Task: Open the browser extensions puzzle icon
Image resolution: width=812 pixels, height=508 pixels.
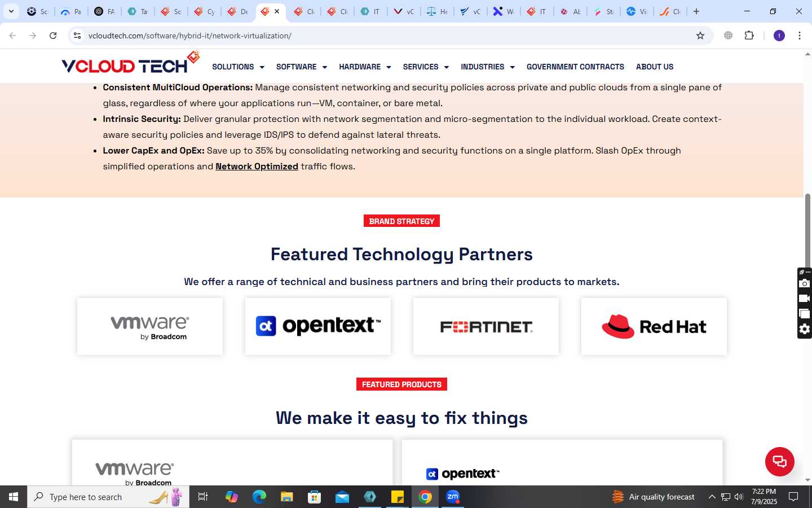Action: (x=749, y=36)
